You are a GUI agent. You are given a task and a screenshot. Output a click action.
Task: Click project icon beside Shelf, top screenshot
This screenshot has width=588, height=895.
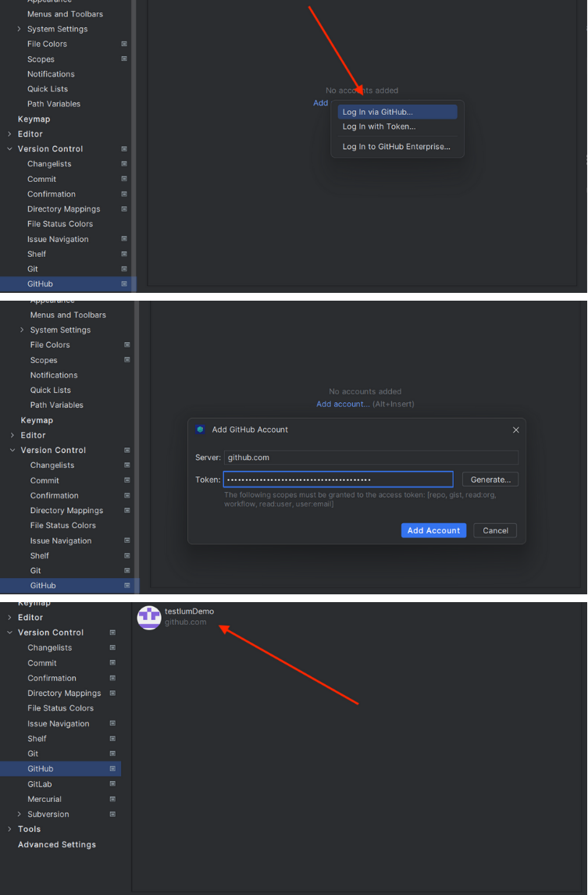click(x=124, y=254)
